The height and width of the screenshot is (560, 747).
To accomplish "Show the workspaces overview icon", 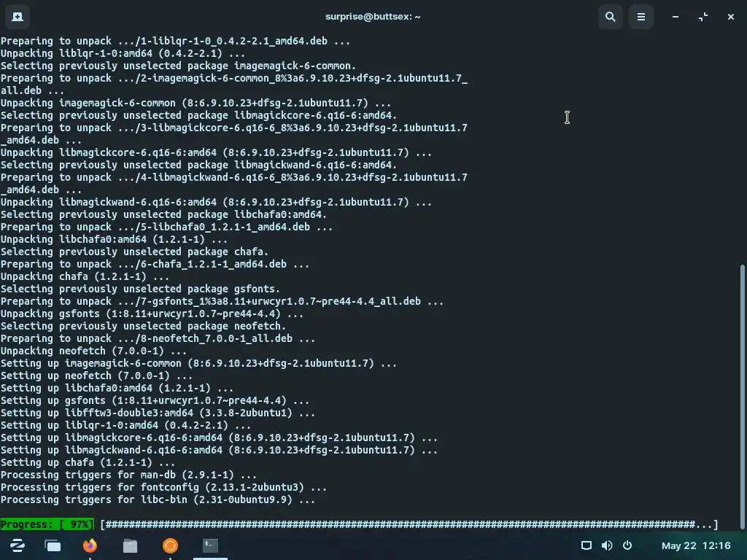I will pyautogui.click(x=53, y=545).
